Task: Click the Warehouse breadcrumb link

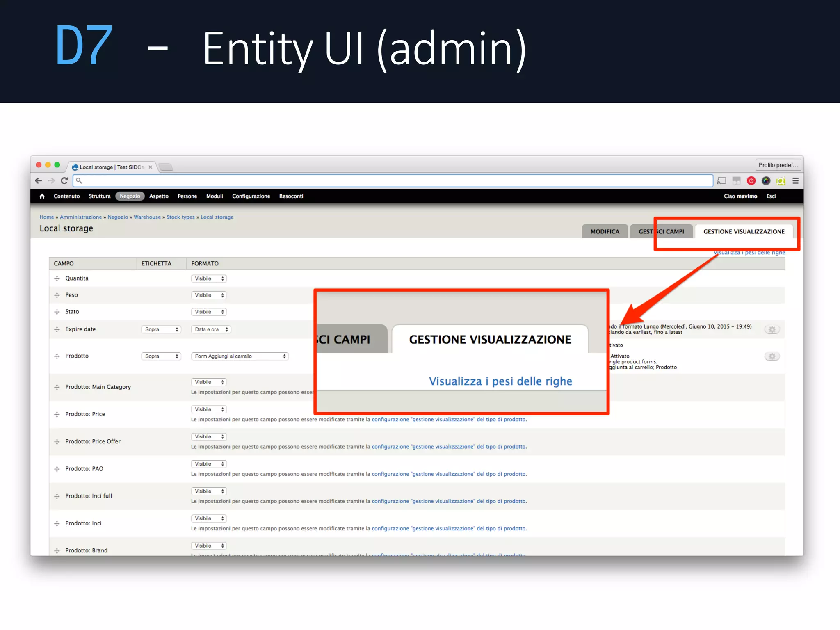Action: coord(147,217)
